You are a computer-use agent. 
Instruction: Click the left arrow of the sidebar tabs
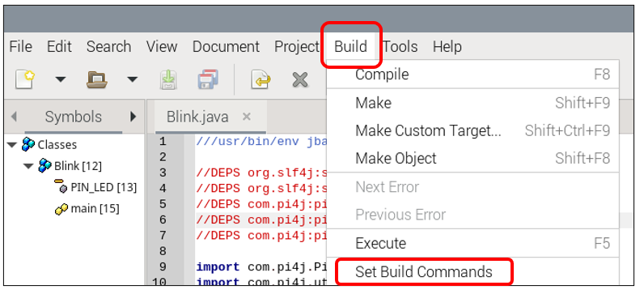(x=14, y=117)
